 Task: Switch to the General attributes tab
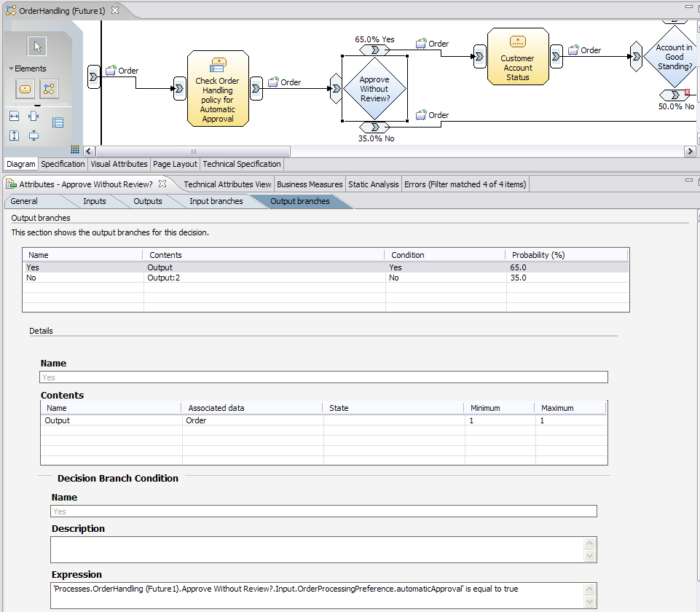24,201
